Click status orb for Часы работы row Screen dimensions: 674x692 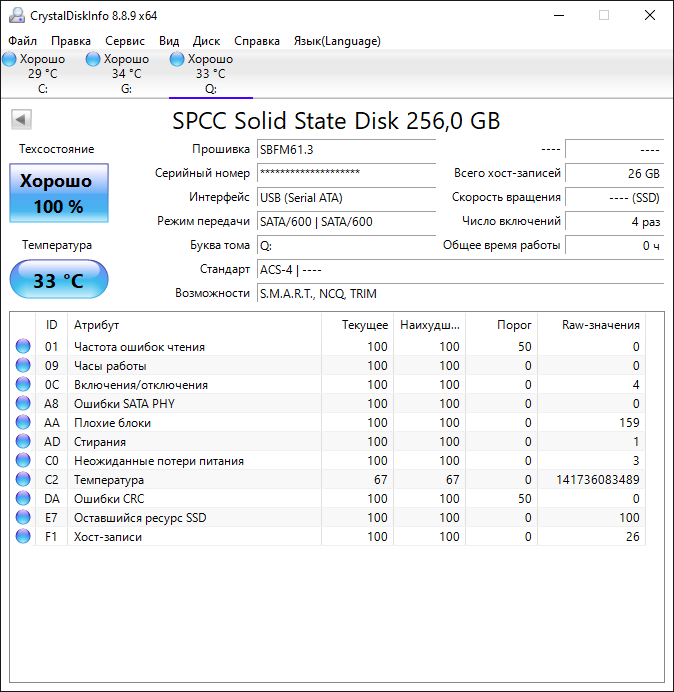click(23, 366)
